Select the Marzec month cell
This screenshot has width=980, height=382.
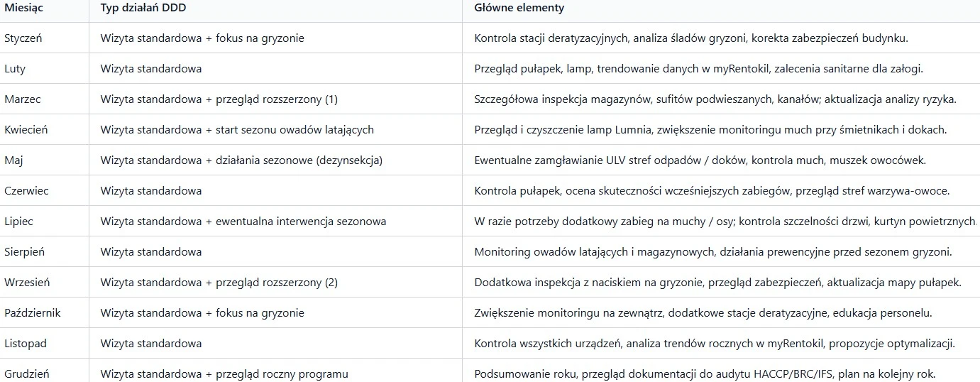tap(44, 99)
